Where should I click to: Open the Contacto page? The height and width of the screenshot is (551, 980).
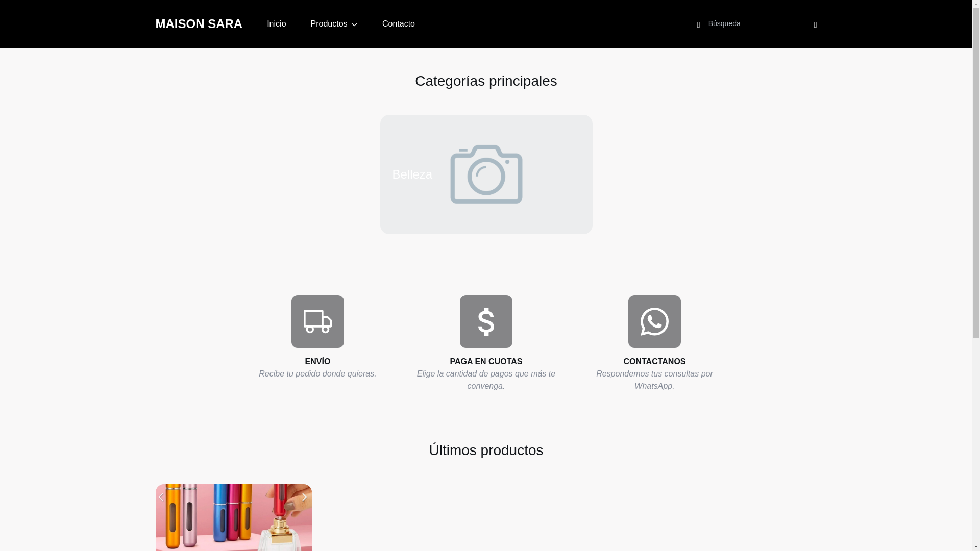(398, 24)
